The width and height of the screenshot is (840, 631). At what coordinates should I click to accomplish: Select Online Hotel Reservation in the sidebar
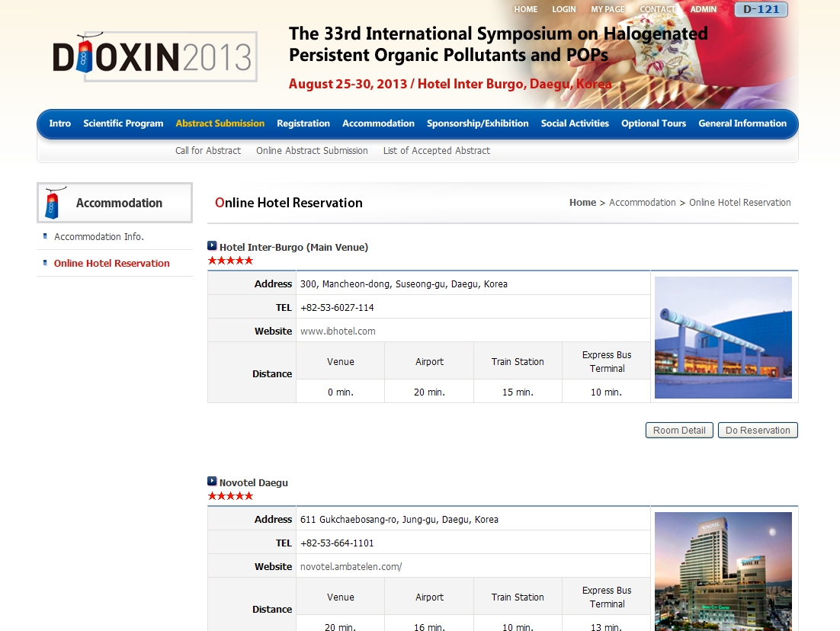[x=112, y=263]
